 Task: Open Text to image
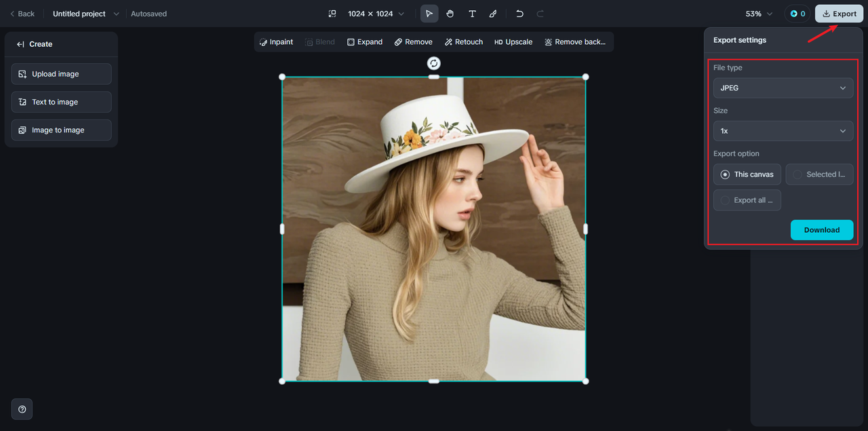[61, 102]
